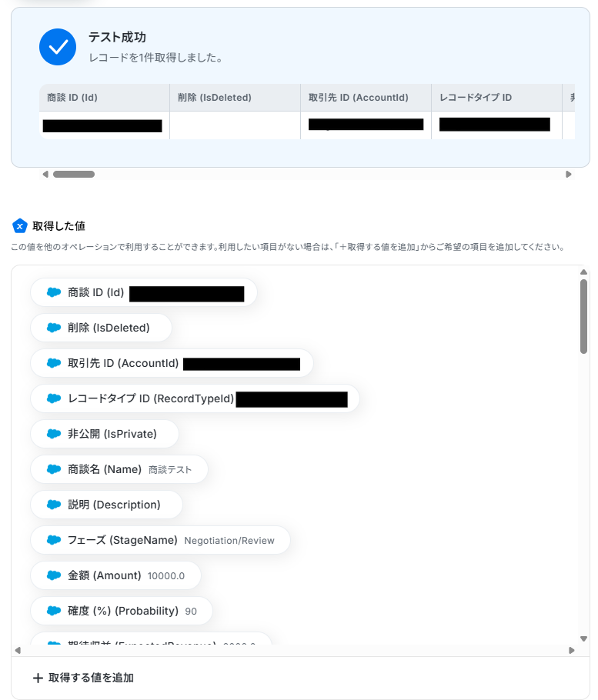Click Salesforce cloud icon on 金額 (Amount) chip
This screenshot has width=598, height=700.
coord(54,575)
